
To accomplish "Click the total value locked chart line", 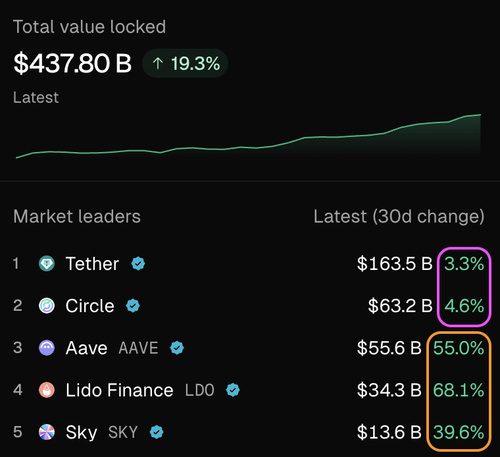I will click(x=248, y=137).
